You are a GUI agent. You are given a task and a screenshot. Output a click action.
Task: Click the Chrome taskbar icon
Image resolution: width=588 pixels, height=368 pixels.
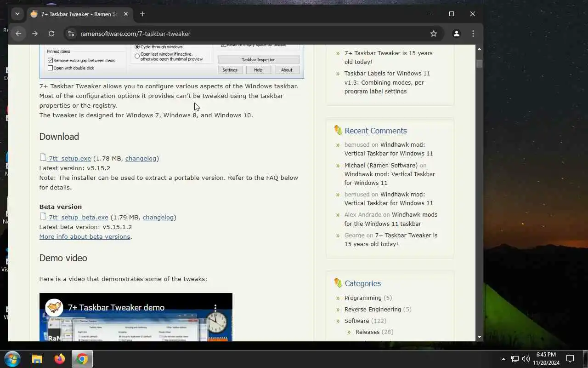[x=82, y=359]
